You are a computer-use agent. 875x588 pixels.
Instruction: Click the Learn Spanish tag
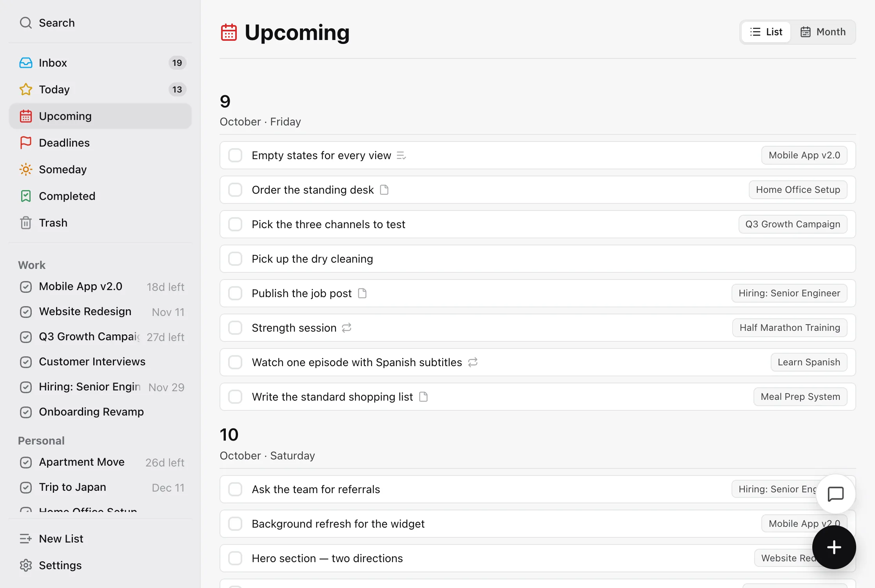coord(809,362)
